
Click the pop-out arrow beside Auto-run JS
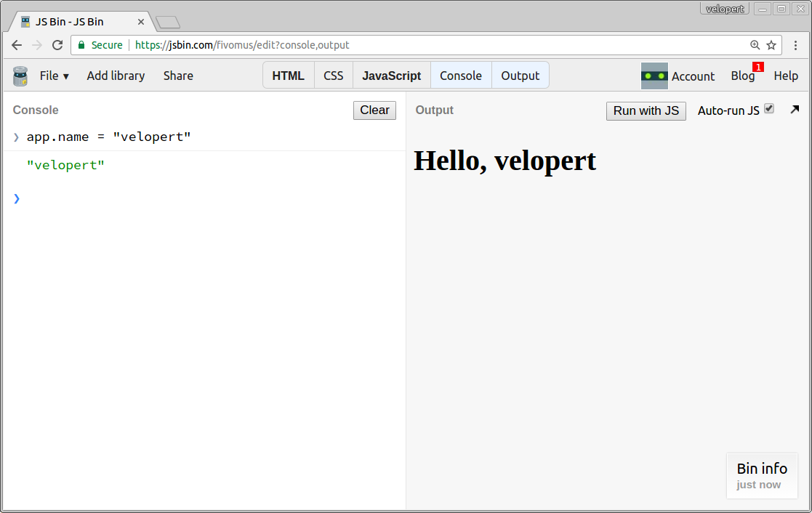click(794, 109)
